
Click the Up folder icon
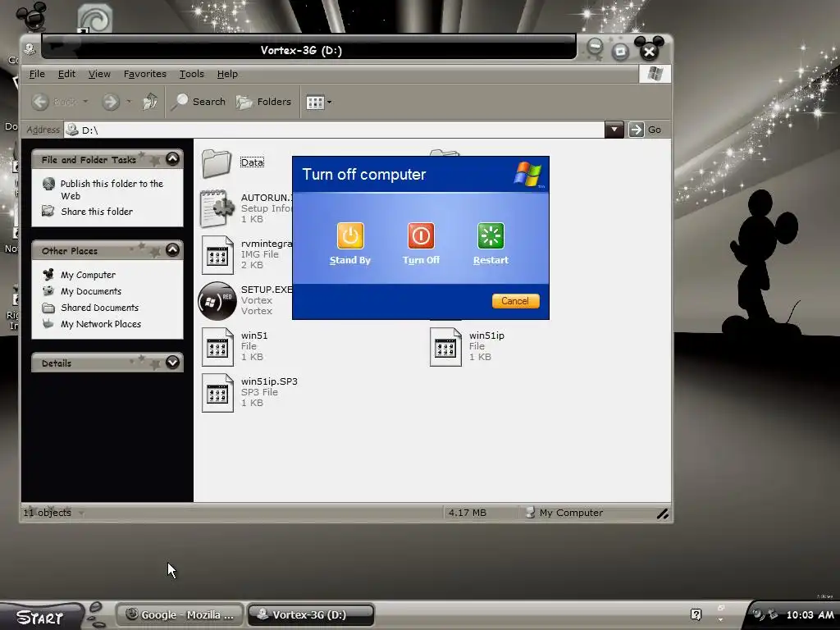coord(149,102)
